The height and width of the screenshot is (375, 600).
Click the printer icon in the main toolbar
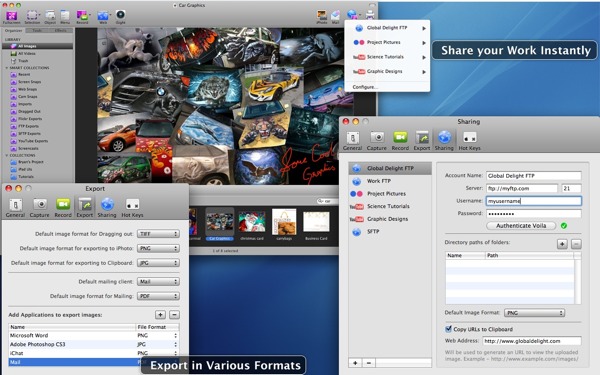[x=370, y=15]
